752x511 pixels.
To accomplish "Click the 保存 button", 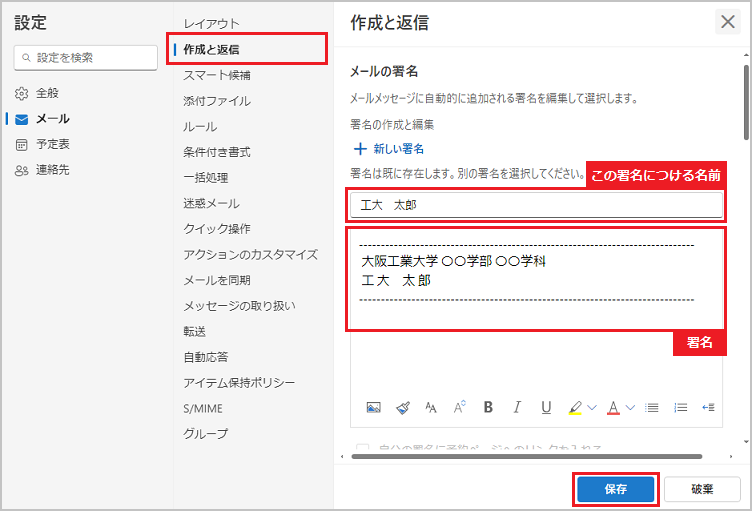I will [616, 489].
